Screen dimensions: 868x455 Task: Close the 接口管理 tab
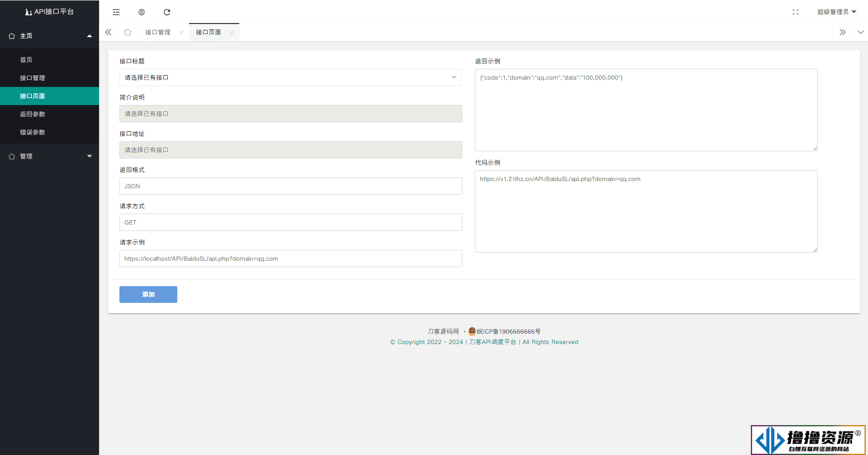(181, 32)
